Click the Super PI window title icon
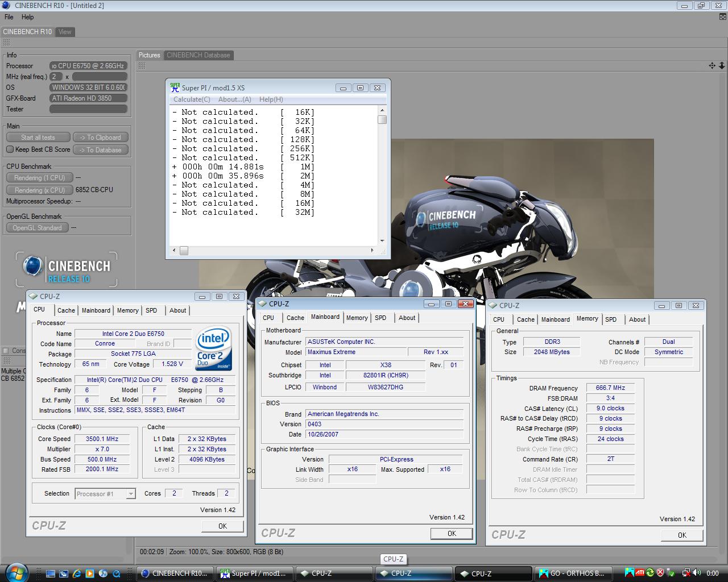This screenshot has height=582, width=728. point(175,87)
